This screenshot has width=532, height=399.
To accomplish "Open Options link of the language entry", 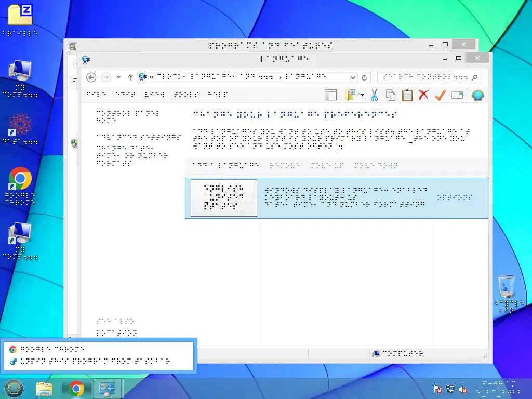I will 455,197.
